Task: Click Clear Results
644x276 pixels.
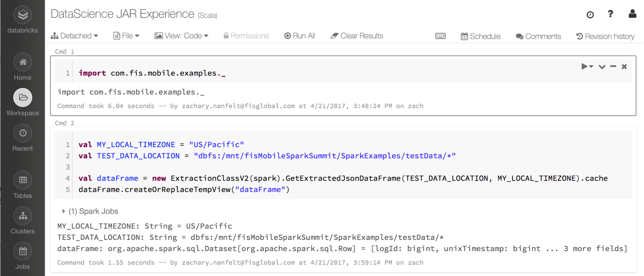Action: pyautogui.click(x=357, y=36)
